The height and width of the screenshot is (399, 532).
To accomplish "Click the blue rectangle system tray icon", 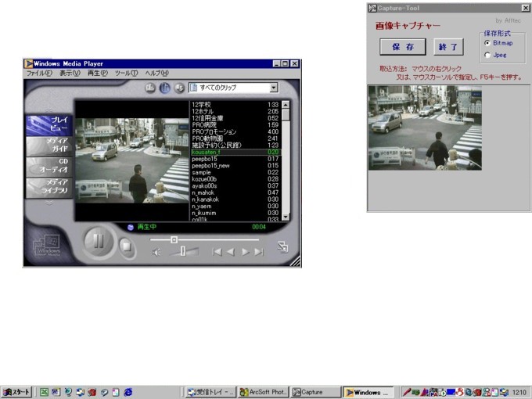I will tap(451, 392).
